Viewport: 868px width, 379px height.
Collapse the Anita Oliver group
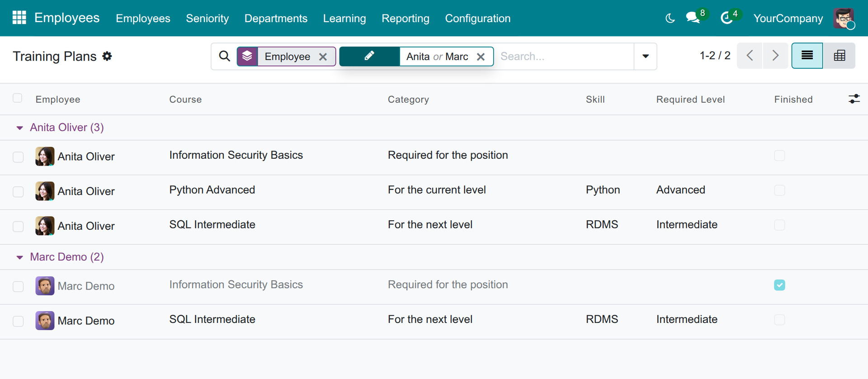coord(19,128)
